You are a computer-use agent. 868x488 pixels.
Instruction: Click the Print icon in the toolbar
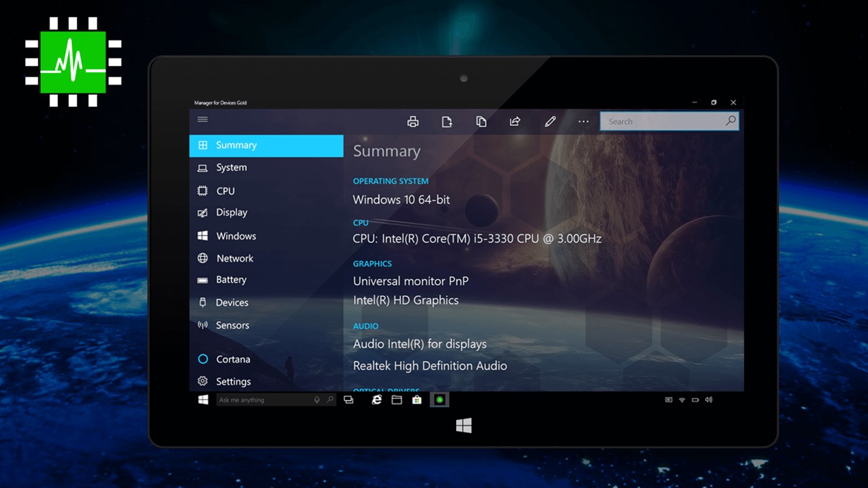pos(413,121)
